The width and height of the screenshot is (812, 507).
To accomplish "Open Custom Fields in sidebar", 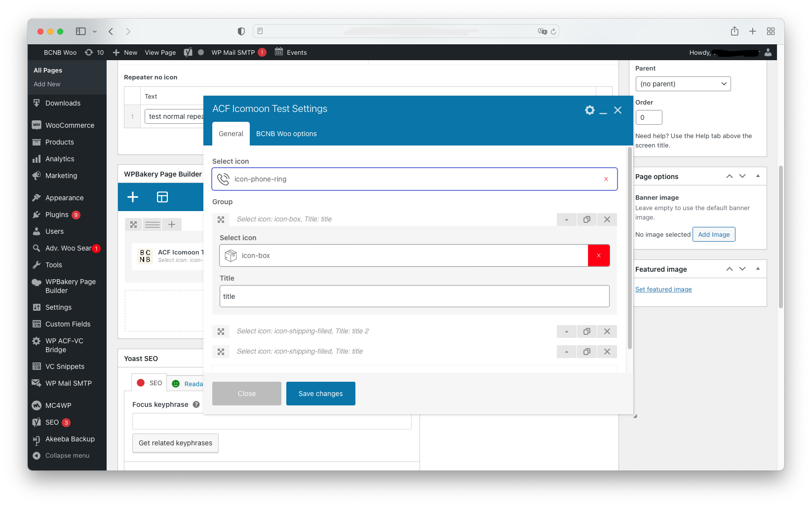I will tap(67, 324).
